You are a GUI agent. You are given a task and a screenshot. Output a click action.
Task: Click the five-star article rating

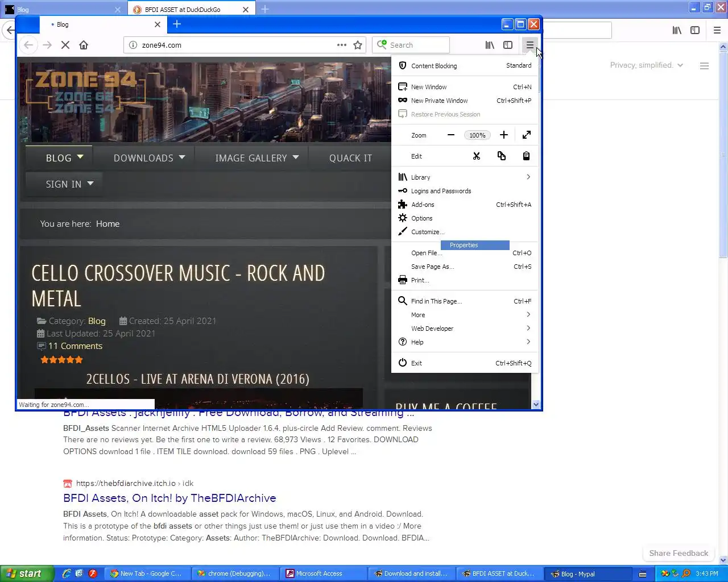[x=61, y=360]
